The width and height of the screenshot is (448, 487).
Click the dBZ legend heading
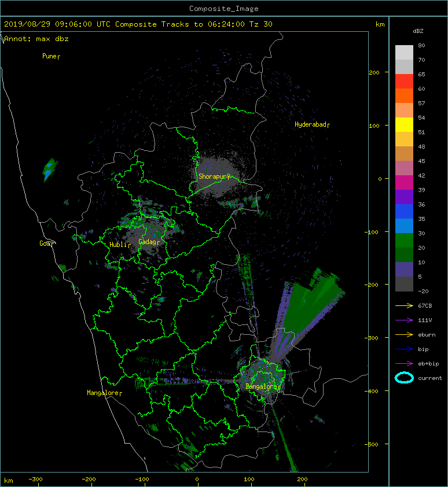(x=418, y=31)
